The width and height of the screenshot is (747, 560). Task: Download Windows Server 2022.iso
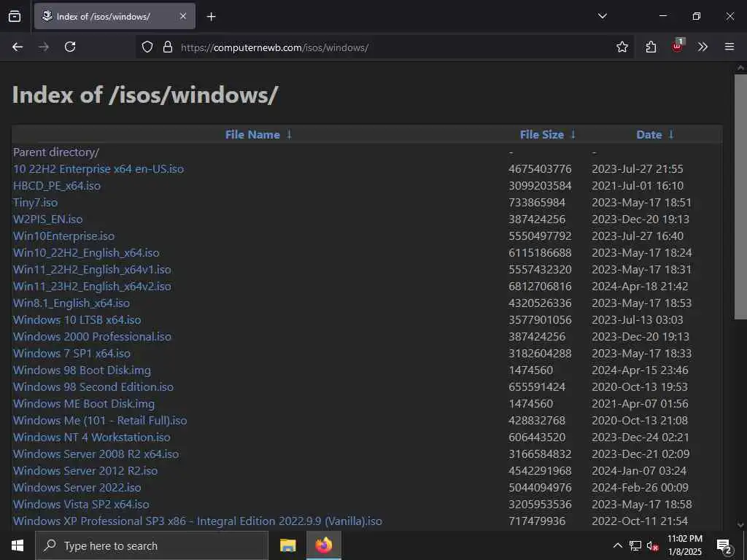(x=77, y=488)
